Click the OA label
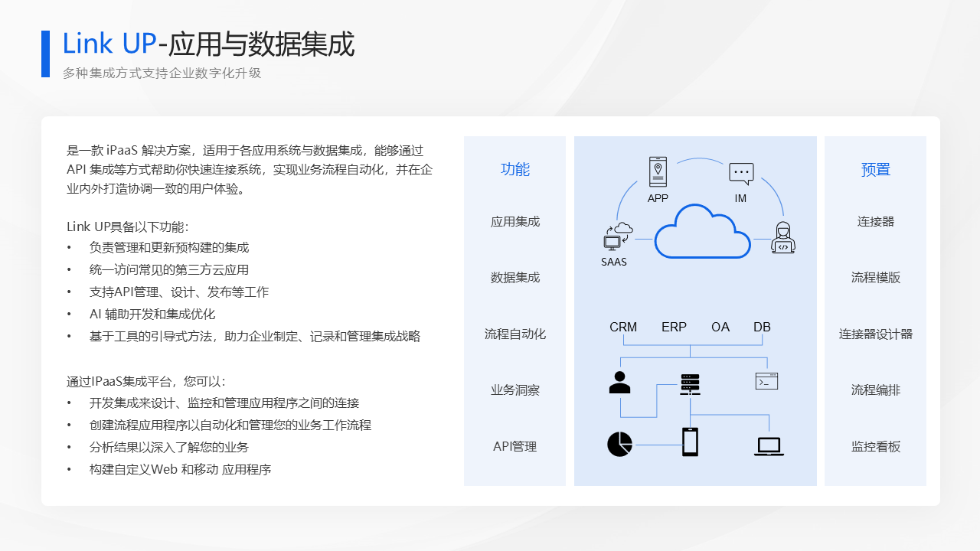This screenshot has width=980, height=551. pyautogui.click(x=720, y=327)
